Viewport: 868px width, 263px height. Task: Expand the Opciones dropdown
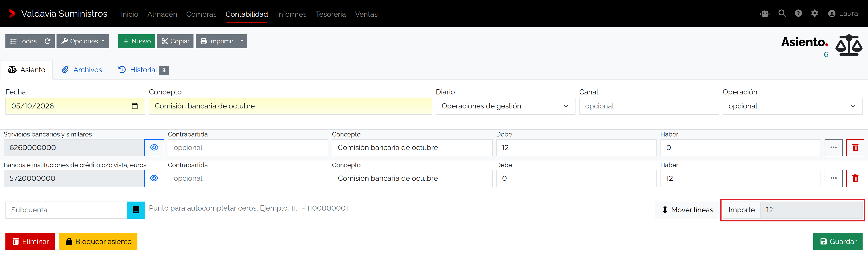[83, 41]
